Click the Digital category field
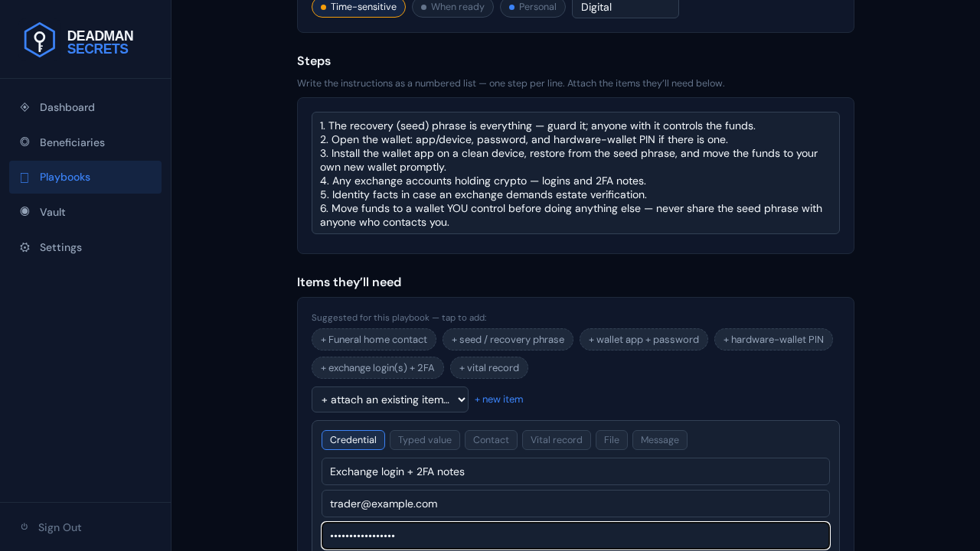 click(x=626, y=8)
